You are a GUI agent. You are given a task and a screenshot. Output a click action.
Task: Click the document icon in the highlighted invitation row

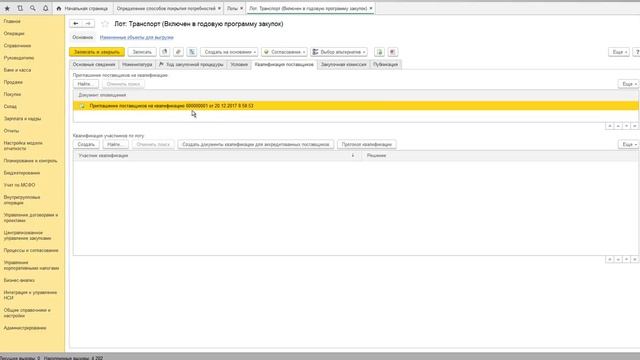[x=82, y=106]
